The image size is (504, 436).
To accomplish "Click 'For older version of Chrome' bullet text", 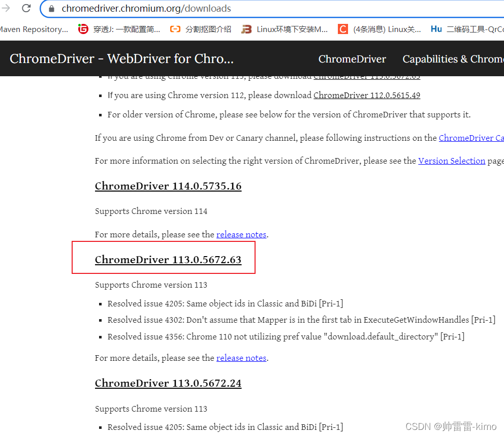I will pyautogui.click(x=289, y=114).
